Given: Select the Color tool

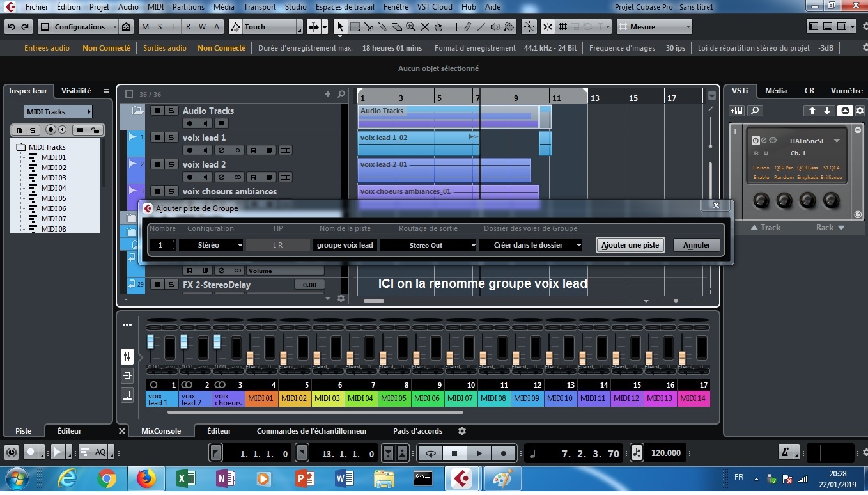Looking at the screenshot, I should (509, 27).
